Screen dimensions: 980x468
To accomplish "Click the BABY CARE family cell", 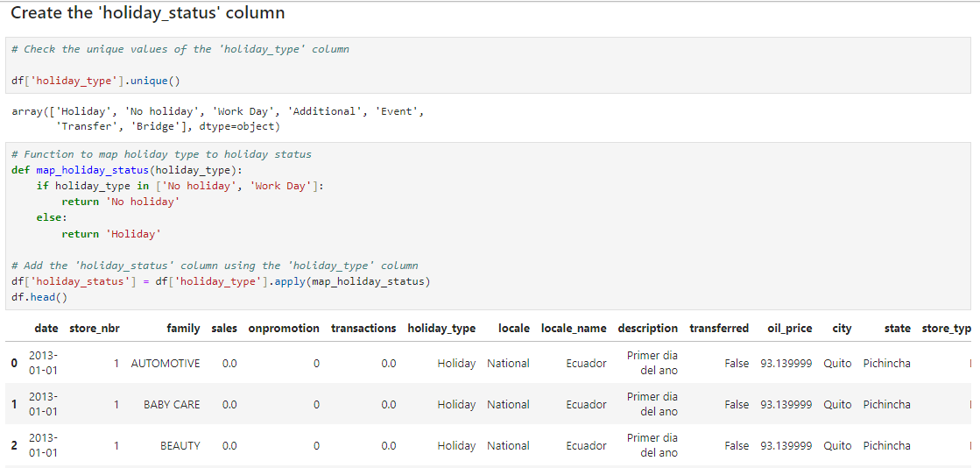I will coord(172,404).
